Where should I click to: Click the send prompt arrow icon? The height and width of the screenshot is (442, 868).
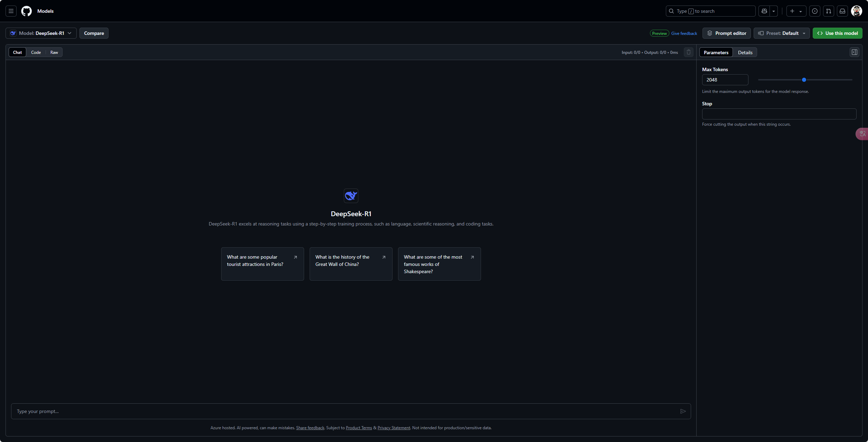tap(683, 411)
